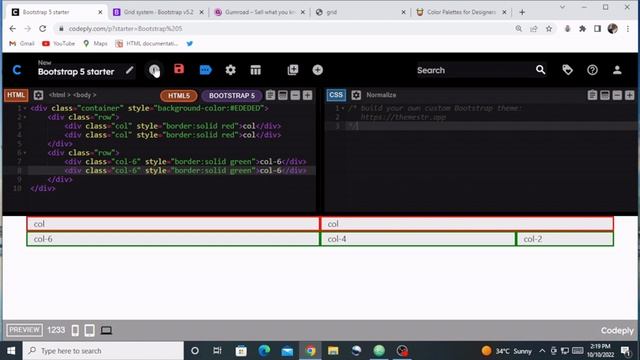640x360 pixels.
Task: Fold code at line 6 arrow
Action: pyautogui.click(x=24, y=153)
